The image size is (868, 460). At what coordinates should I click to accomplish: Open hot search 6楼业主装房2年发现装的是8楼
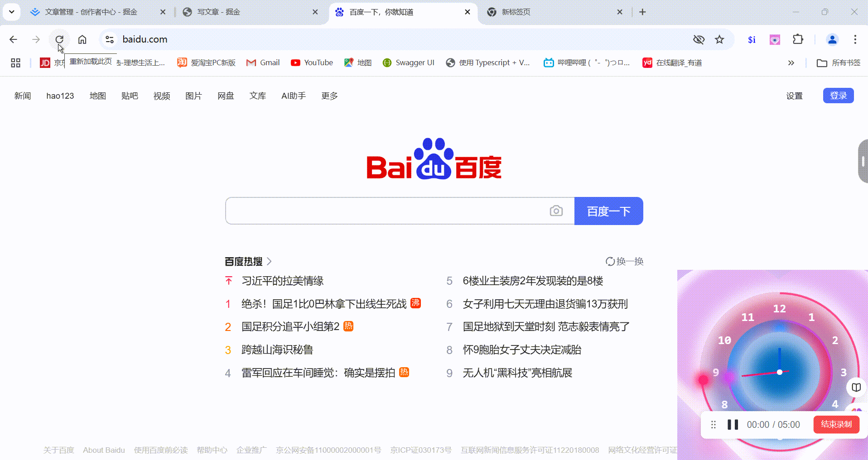[x=533, y=281]
